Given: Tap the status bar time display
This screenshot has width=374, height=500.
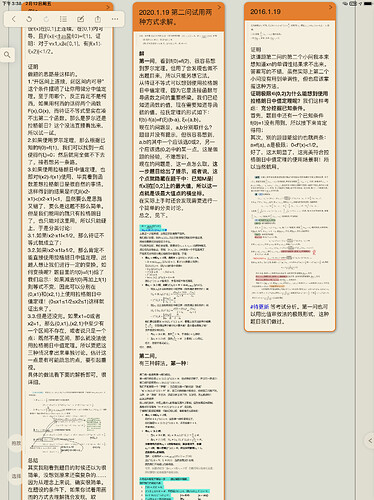Looking at the screenshot, I should coord(12,3).
